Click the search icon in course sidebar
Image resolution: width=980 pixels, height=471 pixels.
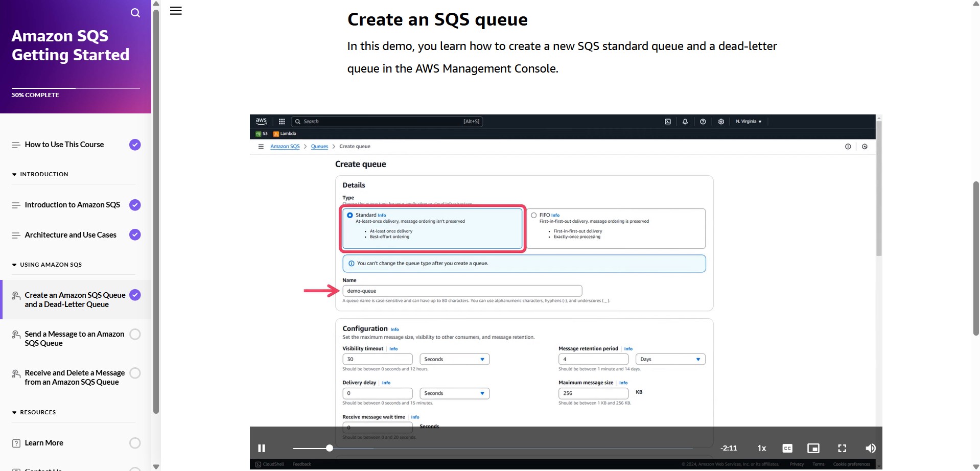pyautogui.click(x=135, y=13)
